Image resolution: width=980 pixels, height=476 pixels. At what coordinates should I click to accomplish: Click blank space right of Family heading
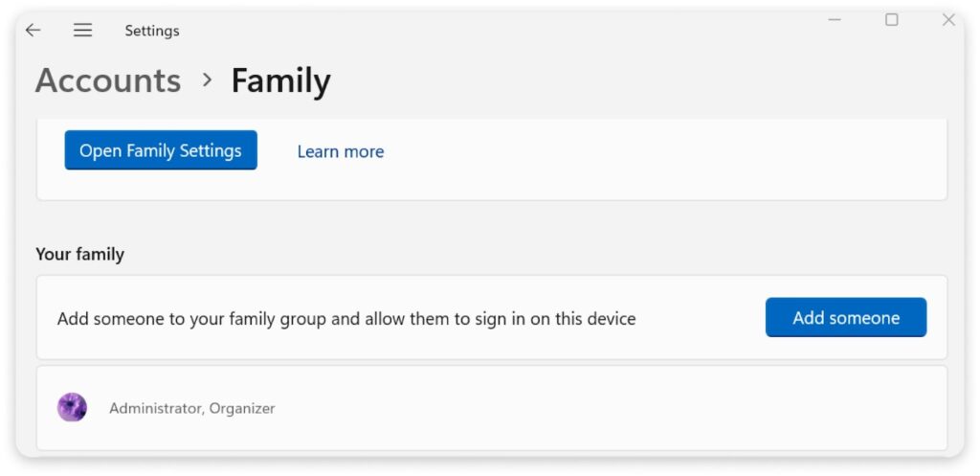click(x=622, y=81)
